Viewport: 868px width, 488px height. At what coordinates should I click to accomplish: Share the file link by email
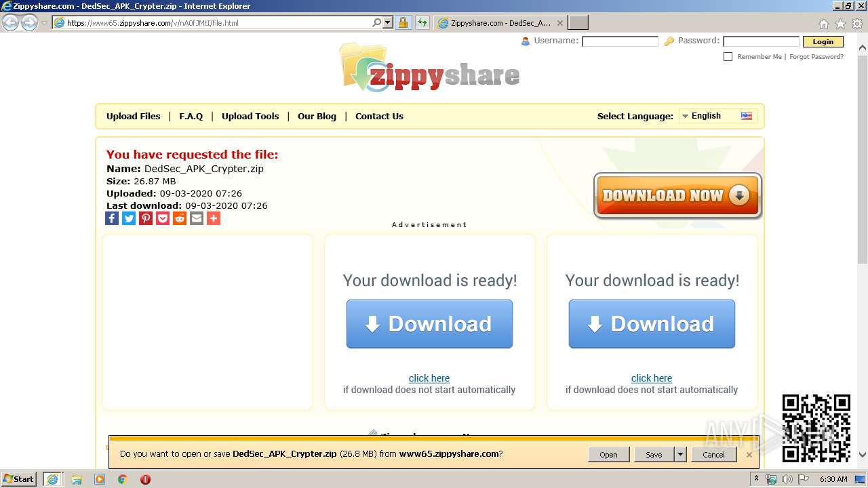point(197,218)
